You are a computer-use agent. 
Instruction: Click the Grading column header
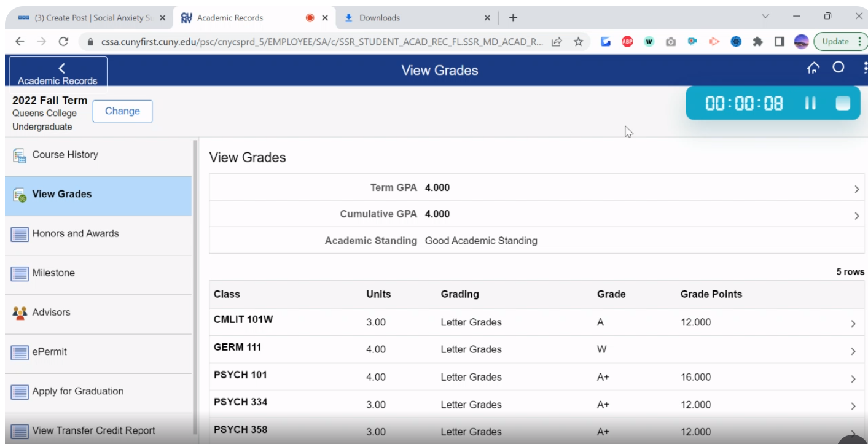[x=459, y=294]
